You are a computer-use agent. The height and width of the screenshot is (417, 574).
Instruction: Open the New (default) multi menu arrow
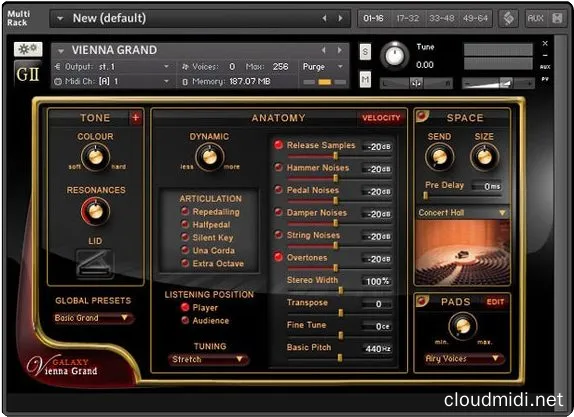coord(60,18)
